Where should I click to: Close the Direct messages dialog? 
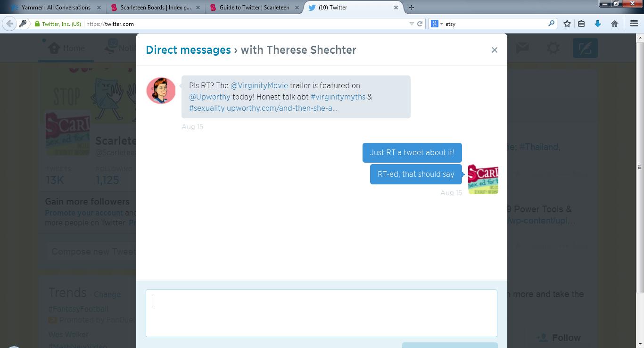(x=494, y=50)
